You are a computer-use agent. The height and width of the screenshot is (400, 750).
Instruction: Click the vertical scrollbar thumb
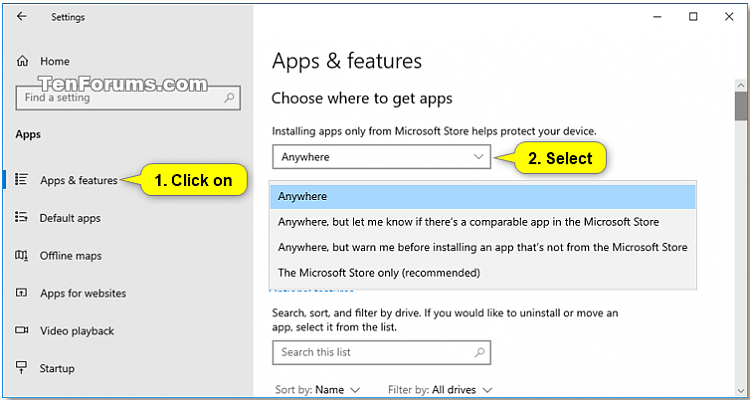(741, 106)
